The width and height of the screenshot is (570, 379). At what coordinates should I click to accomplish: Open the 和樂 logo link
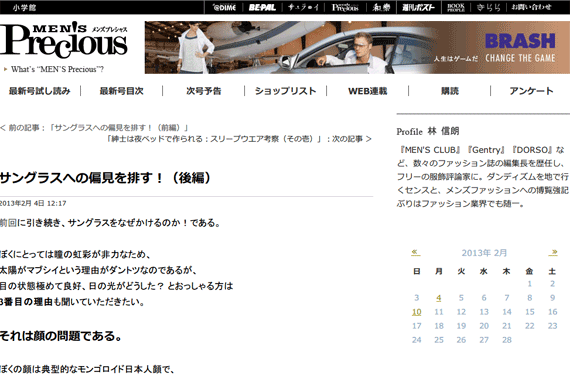(381, 7)
